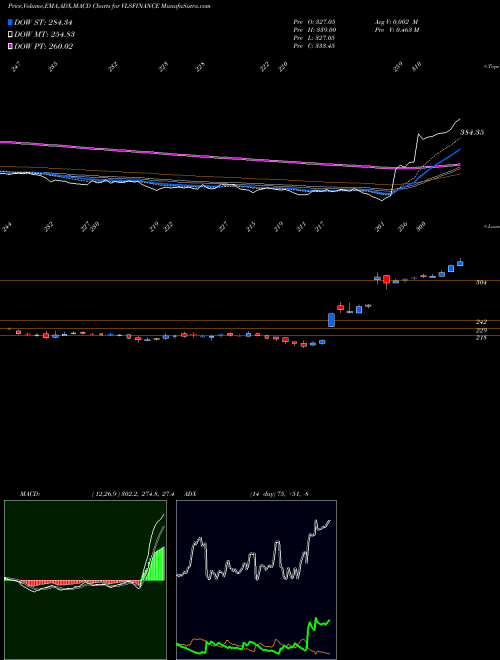Click the 256 lows label
500x660 pixels.
click(x=403, y=227)
